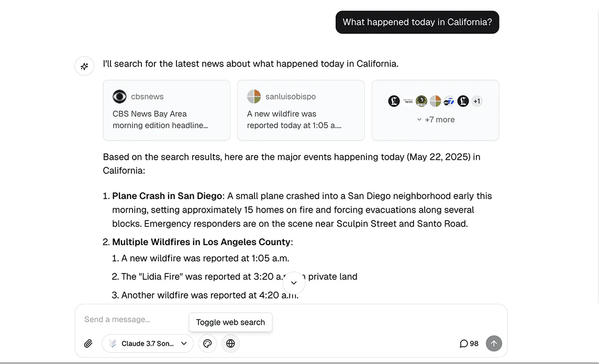The width and height of the screenshot is (599, 364).
Task: Expand the "+7 more" sources list
Action: 436,119
